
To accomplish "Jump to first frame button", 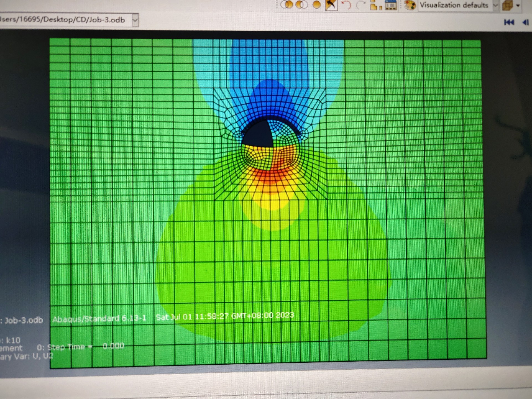I will [x=509, y=22].
